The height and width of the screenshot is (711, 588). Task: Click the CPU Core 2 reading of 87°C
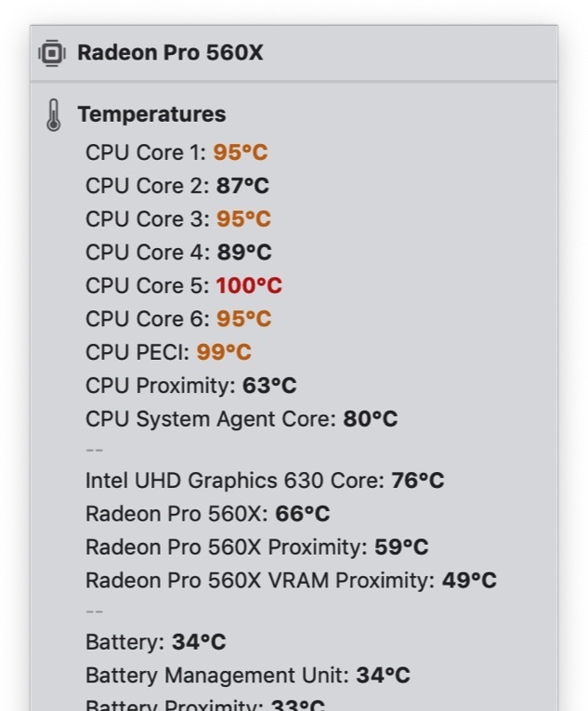pyautogui.click(x=242, y=186)
